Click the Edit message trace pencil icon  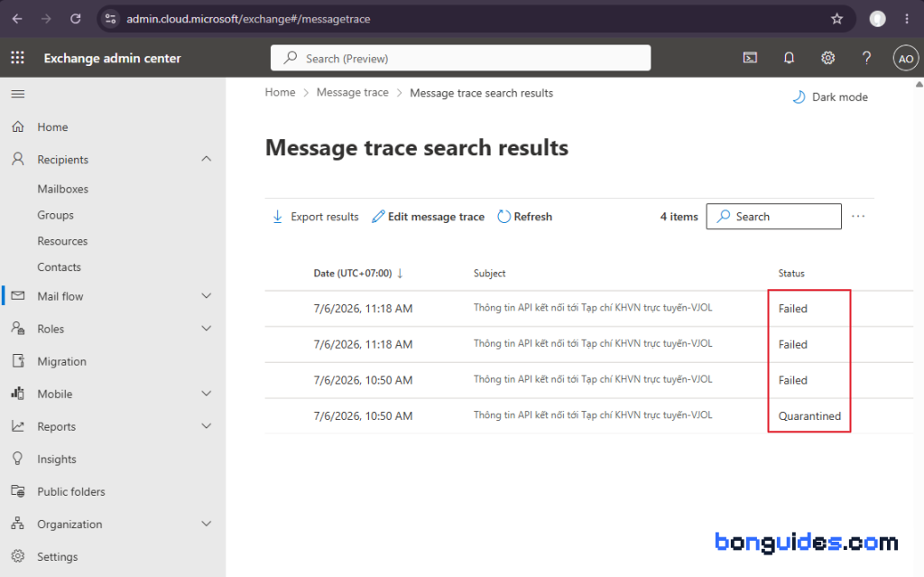pos(378,217)
